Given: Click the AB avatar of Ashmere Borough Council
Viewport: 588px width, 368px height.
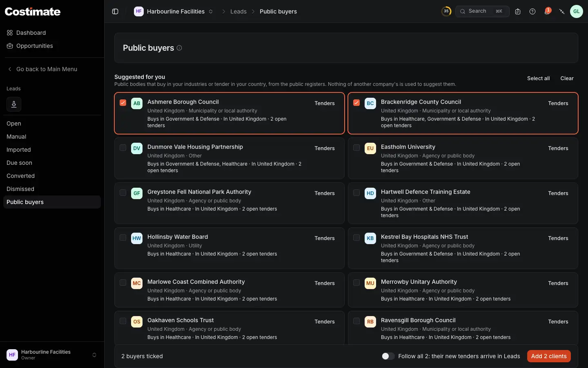Looking at the screenshot, I should (x=137, y=103).
